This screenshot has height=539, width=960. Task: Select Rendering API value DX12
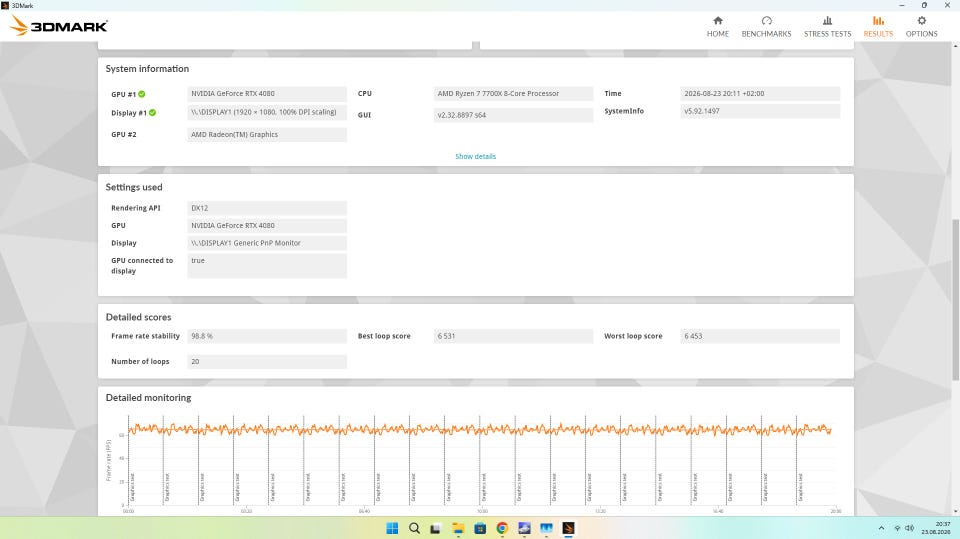pyautogui.click(x=267, y=208)
